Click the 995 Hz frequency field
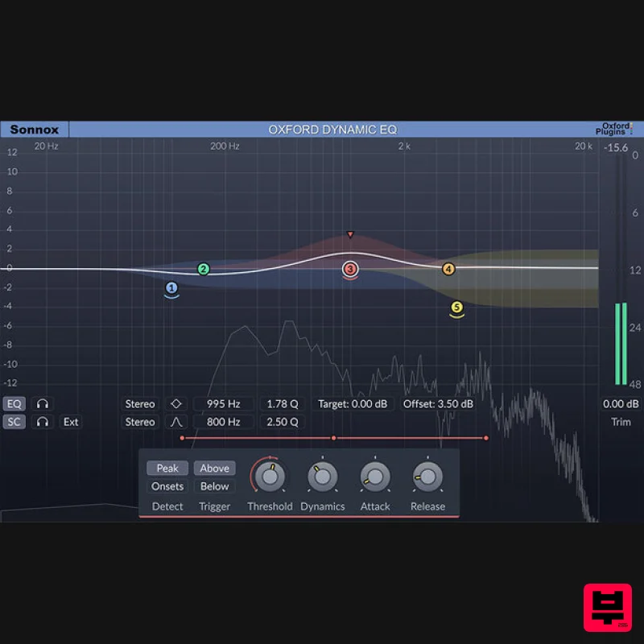The width and height of the screenshot is (644, 644). pos(223,403)
